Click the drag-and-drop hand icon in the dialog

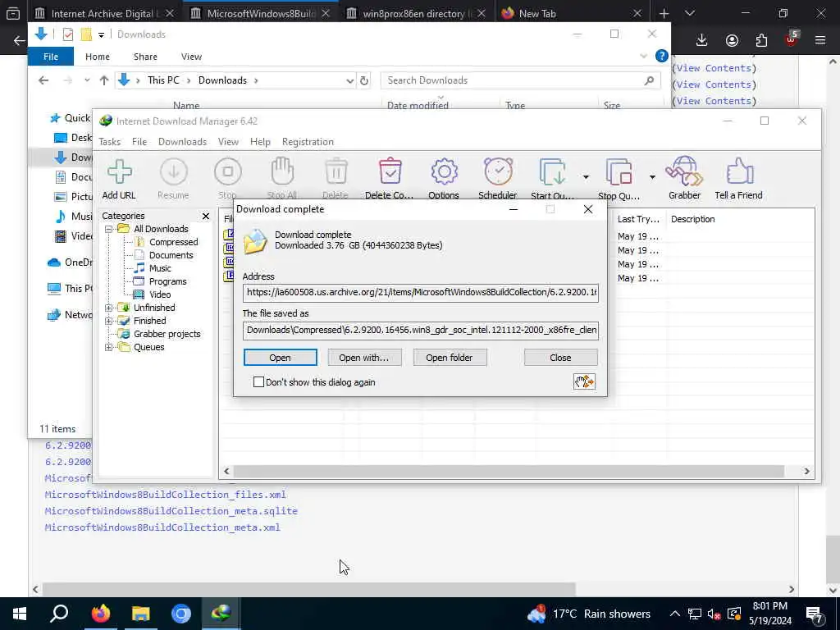coord(584,382)
